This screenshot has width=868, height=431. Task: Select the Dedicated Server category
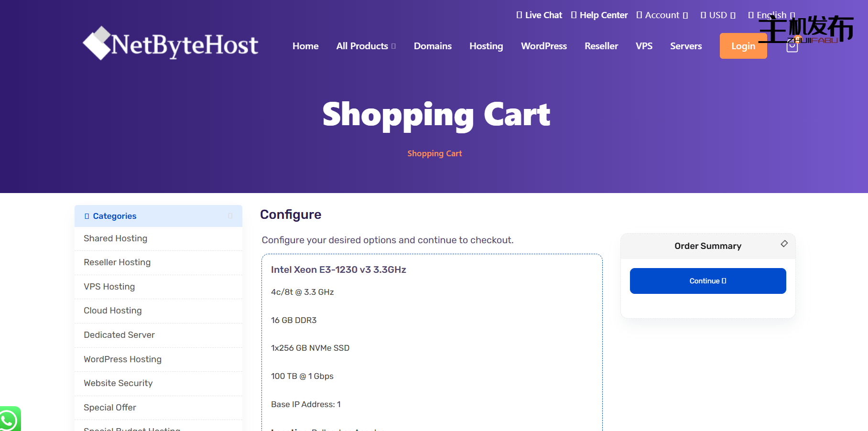158,335
